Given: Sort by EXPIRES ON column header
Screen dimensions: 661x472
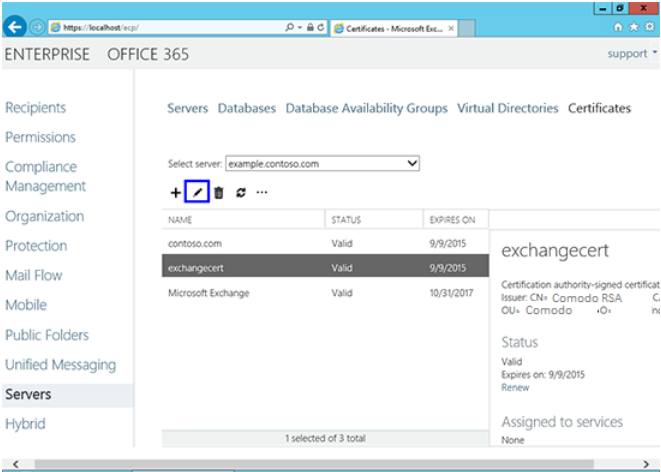Looking at the screenshot, I should (456, 220).
